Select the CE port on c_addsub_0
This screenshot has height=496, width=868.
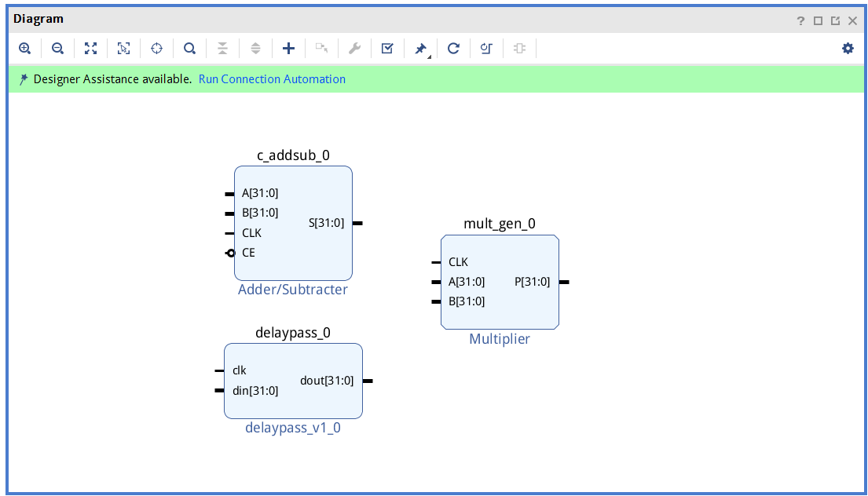248,253
